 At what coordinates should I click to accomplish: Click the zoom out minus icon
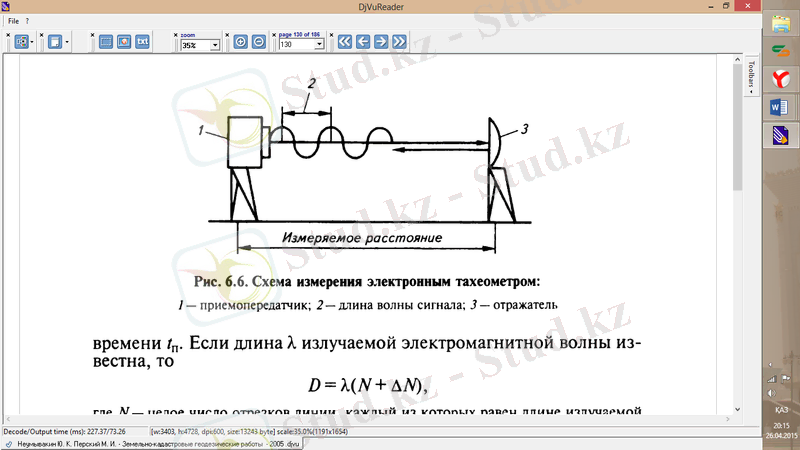click(259, 42)
